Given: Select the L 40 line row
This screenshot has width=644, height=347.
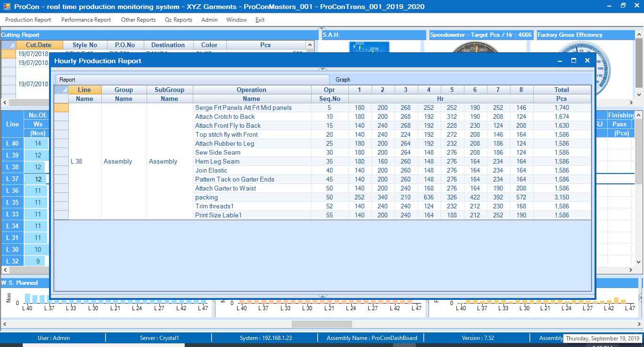Looking at the screenshot, I should coord(12,143).
